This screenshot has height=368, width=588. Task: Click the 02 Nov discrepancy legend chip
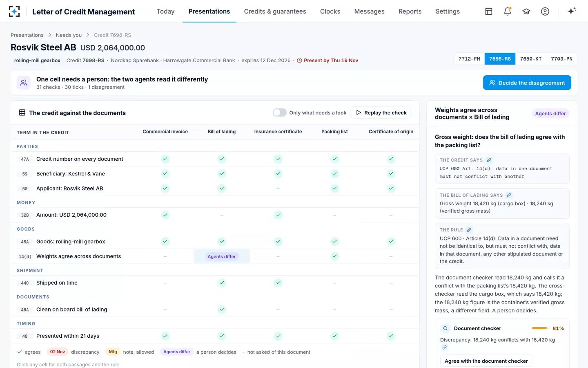[x=58, y=352]
